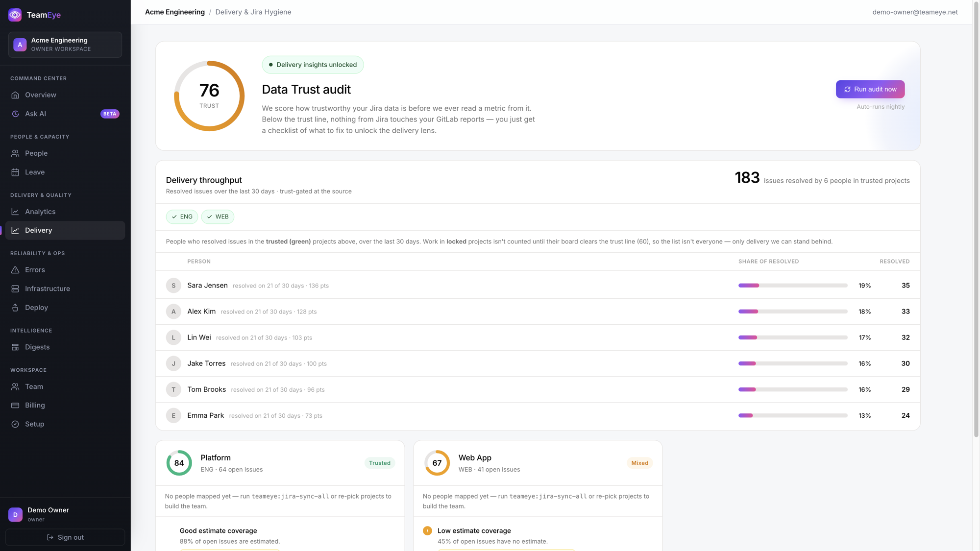
Task: Click the refresh icon in Run audit button
Action: point(847,89)
